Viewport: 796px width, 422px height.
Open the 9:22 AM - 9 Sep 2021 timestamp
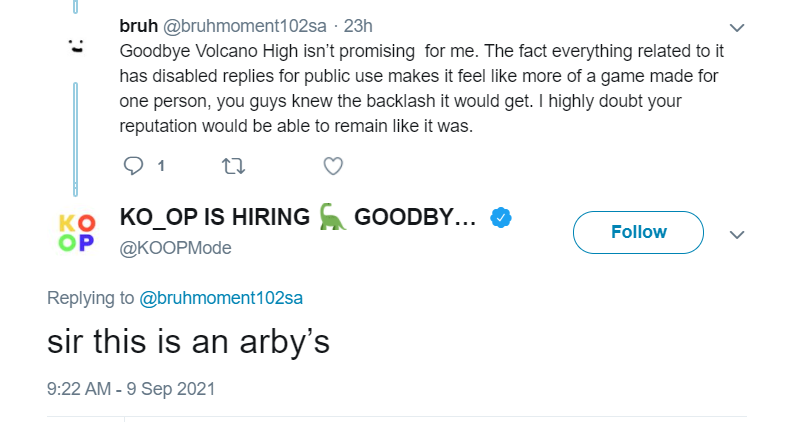131,389
